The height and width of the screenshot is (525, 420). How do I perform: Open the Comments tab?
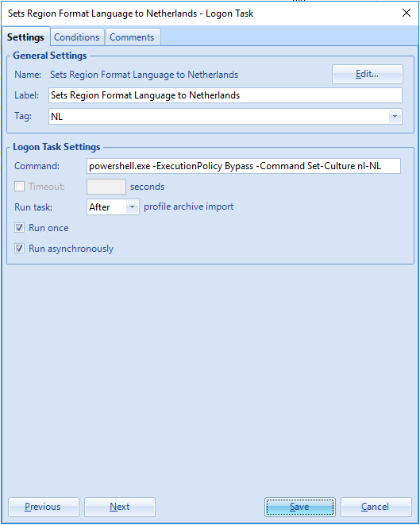132,37
